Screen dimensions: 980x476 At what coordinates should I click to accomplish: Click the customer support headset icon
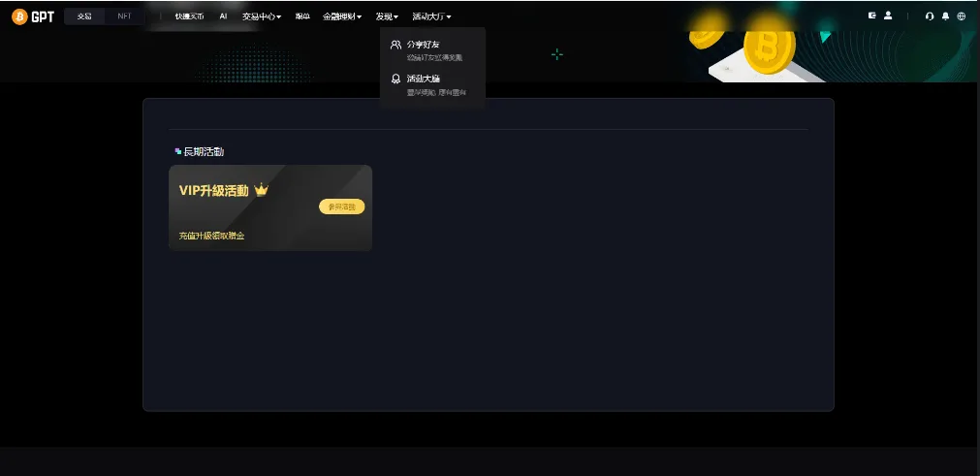pos(930,16)
